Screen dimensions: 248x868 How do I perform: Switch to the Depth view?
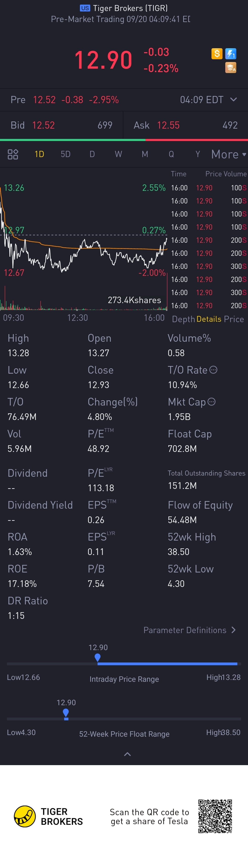(x=183, y=319)
